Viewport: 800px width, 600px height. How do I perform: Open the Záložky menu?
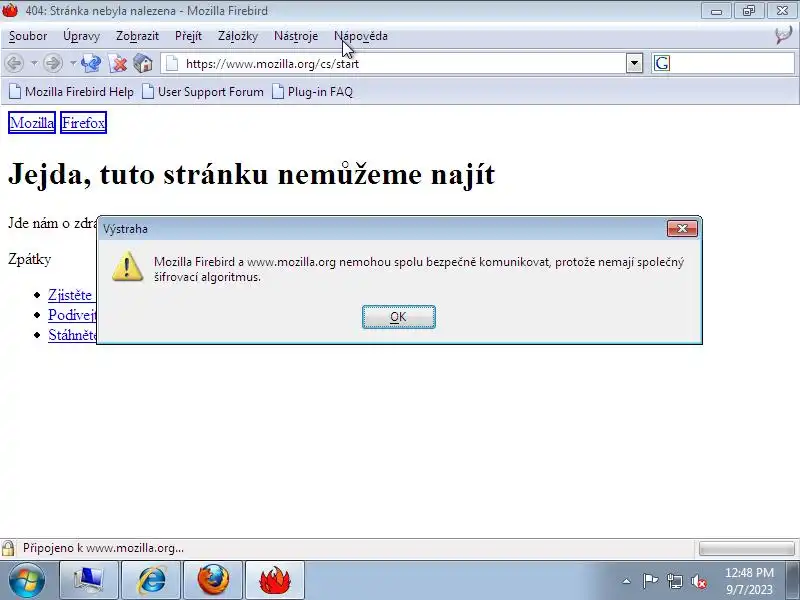point(238,36)
